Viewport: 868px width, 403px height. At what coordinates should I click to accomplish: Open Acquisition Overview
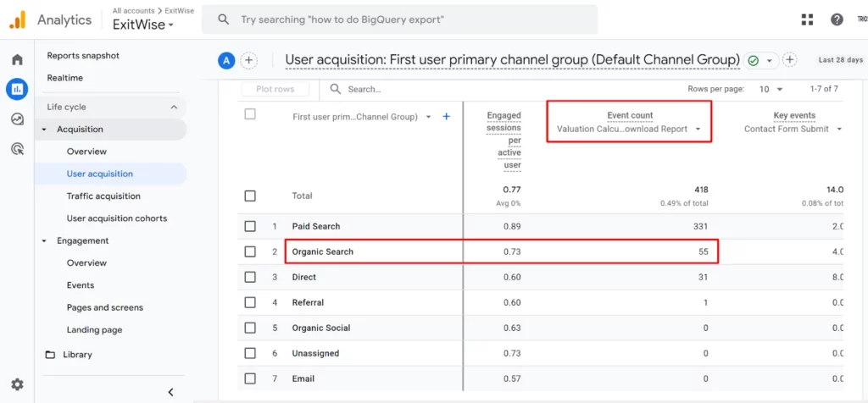pos(87,152)
